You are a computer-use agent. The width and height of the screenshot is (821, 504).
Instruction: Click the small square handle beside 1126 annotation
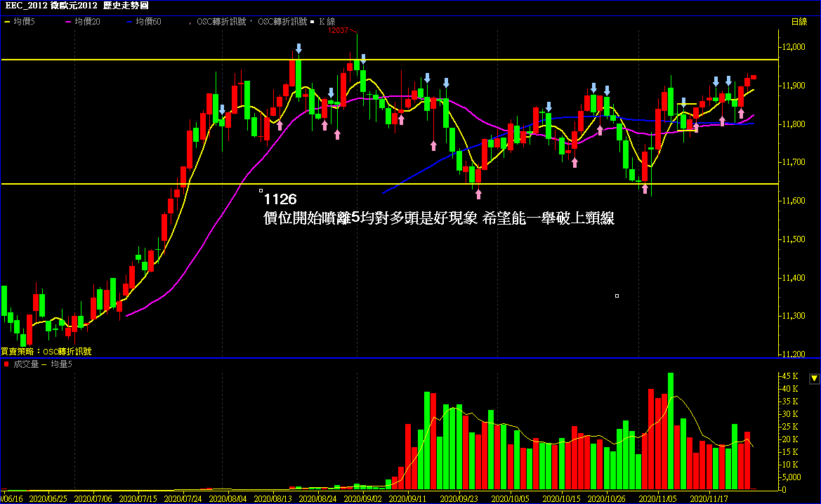coord(261,190)
